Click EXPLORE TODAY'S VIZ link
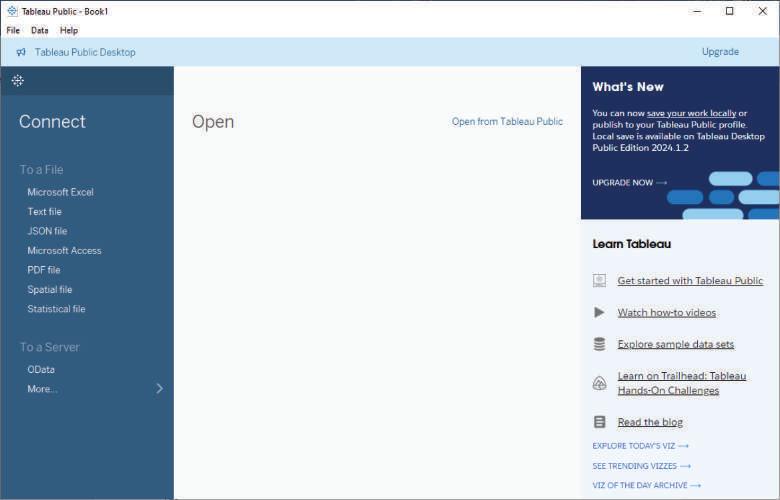This screenshot has height=500, width=780. (x=640, y=446)
